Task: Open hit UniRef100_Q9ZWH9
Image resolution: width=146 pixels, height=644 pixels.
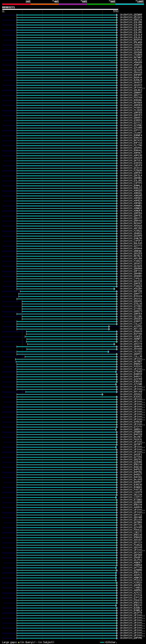Action: click(131, 15)
